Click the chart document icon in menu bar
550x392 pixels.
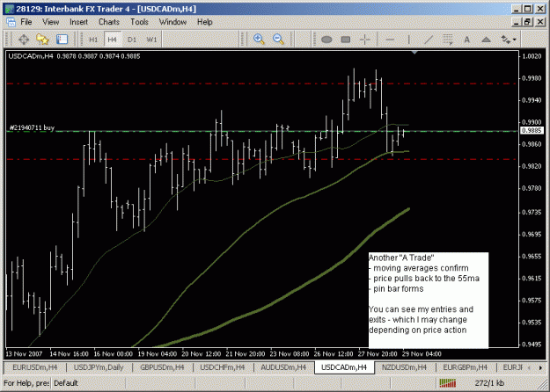(x=11, y=22)
